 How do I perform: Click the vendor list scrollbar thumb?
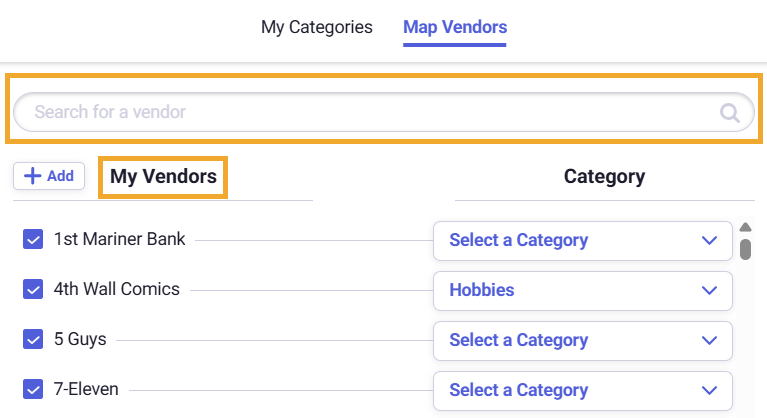point(745,248)
